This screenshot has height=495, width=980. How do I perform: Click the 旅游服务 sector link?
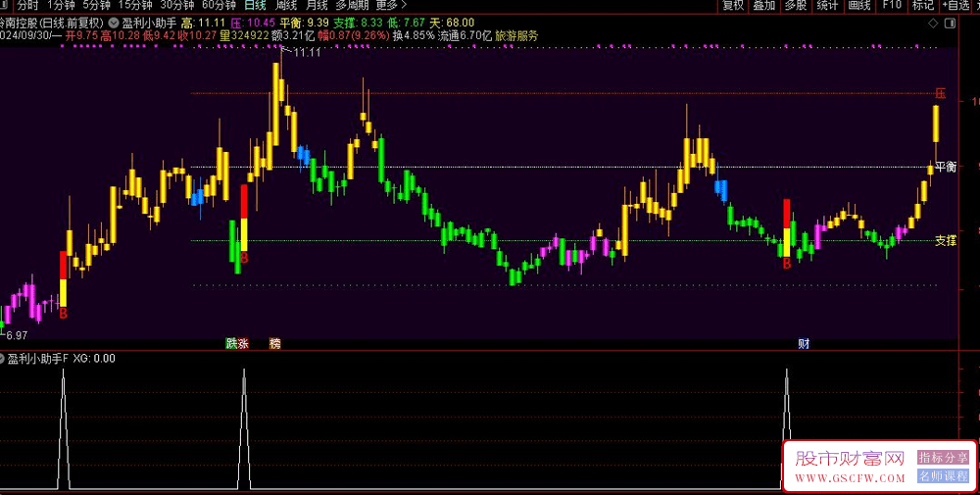(x=516, y=36)
